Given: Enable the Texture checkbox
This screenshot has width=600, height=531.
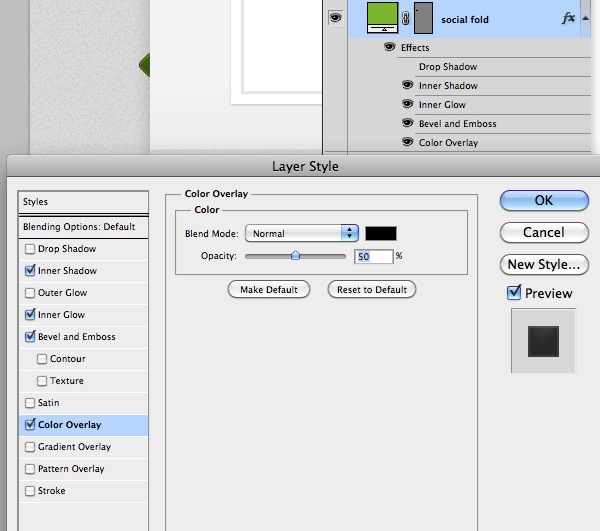Looking at the screenshot, I should tap(42, 381).
